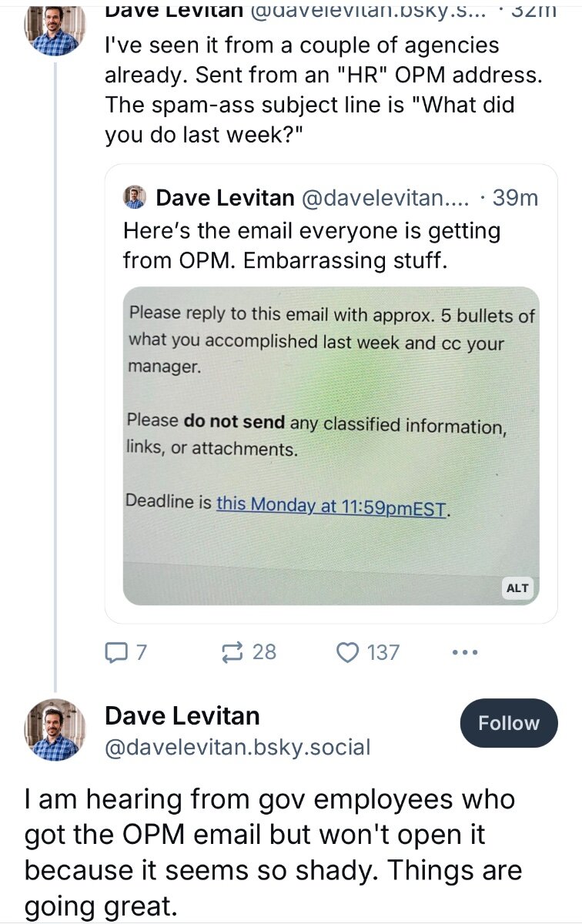
Task: Follow Dave Levitan
Action: (508, 723)
